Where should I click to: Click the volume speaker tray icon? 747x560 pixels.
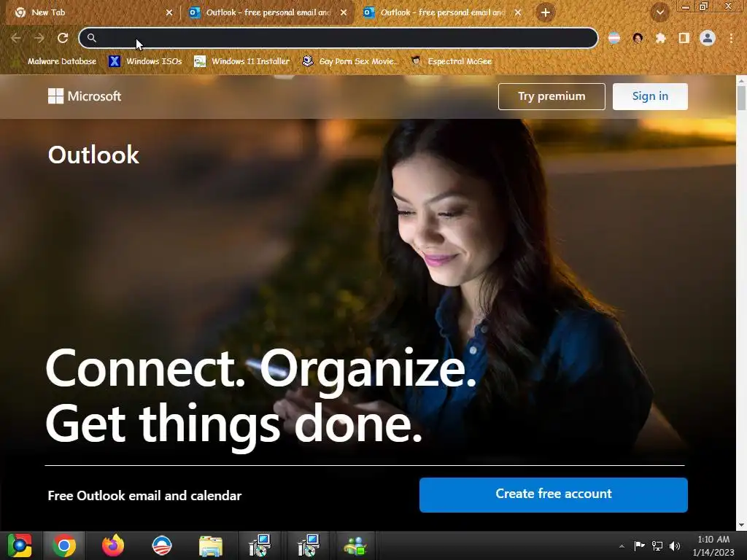[x=675, y=545]
